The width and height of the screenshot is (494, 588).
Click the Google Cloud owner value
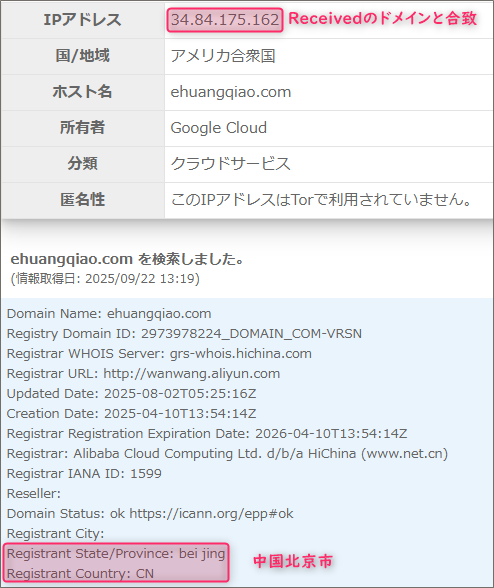coord(219,128)
